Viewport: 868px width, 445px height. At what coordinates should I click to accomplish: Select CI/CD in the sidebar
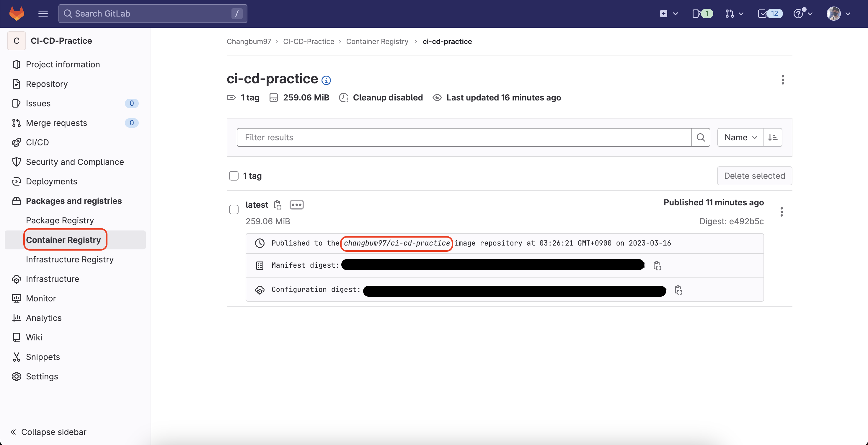[x=37, y=142]
